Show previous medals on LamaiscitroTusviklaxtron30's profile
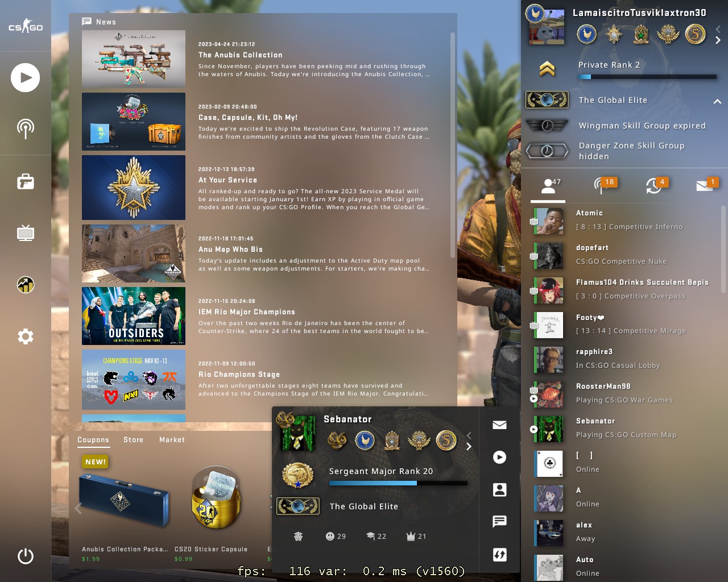728x582 pixels. pos(718,28)
